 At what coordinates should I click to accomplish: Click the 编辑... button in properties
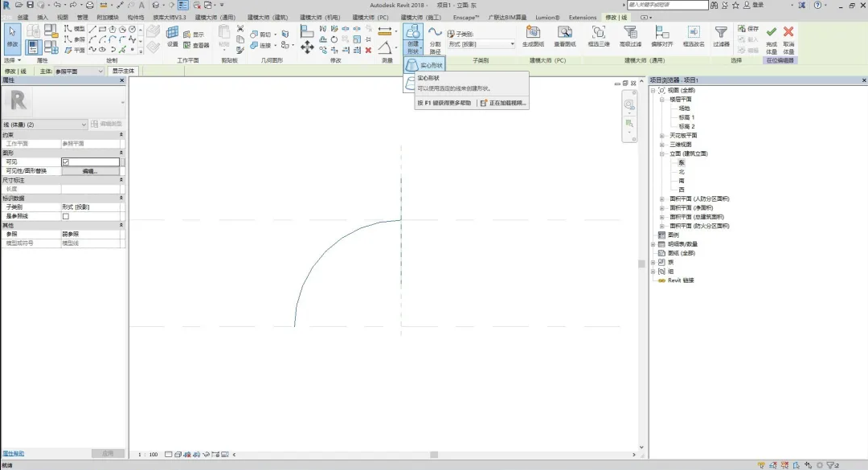click(x=89, y=171)
